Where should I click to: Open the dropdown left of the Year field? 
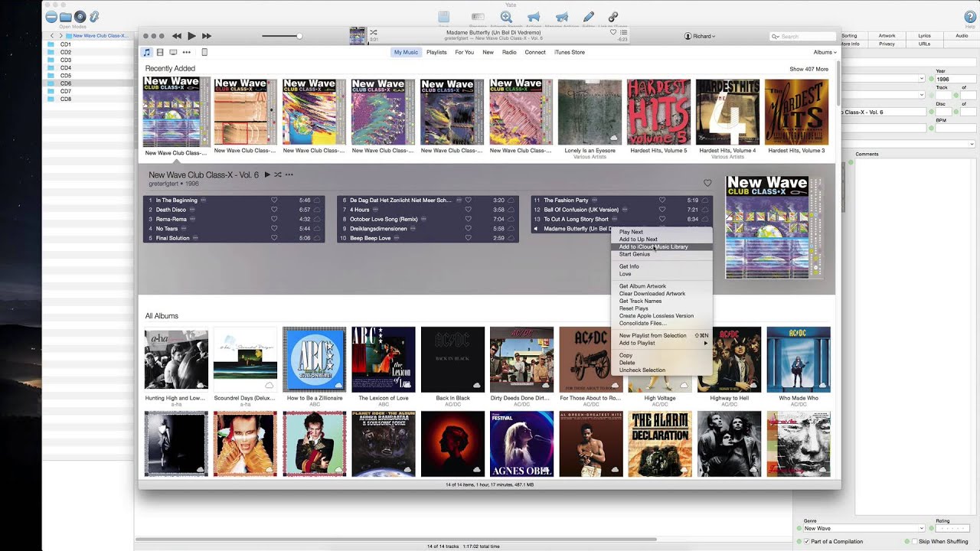(922, 78)
